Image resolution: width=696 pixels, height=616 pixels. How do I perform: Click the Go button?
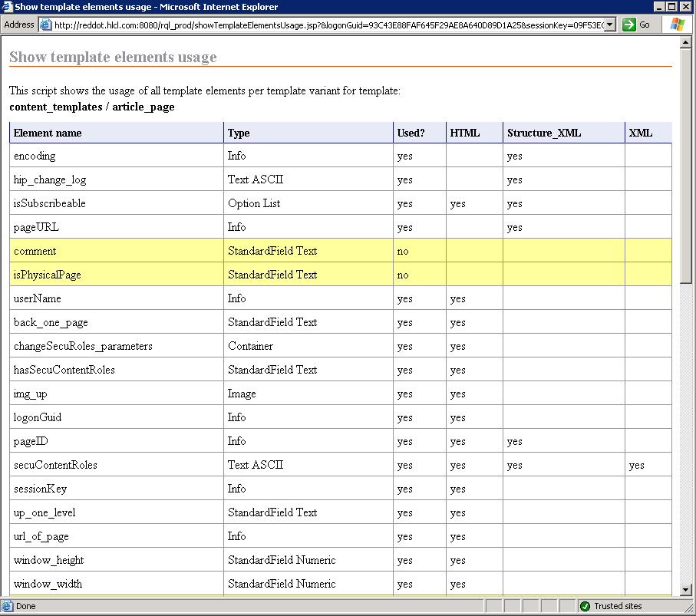pyautogui.click(x=636, y=25)
